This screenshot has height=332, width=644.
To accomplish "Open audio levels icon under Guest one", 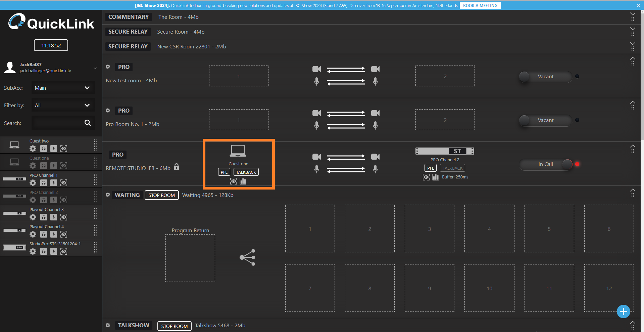I will click(x=243, y=181).
